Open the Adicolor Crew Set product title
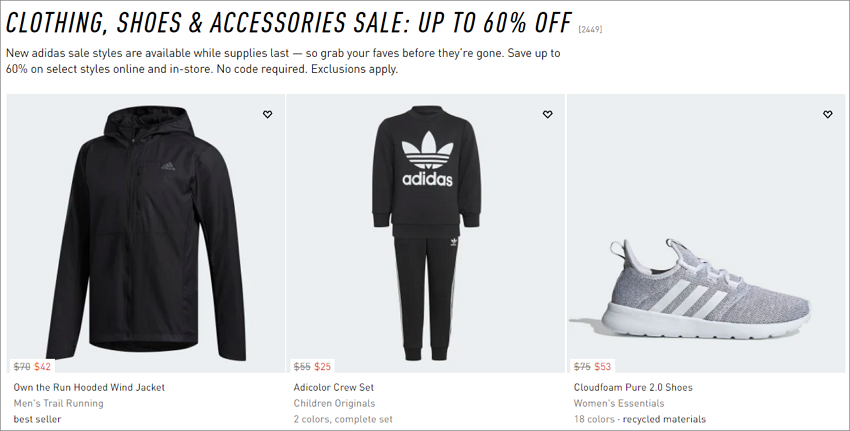The height and width of the screenshot is (431, 850). pos(333,387)
